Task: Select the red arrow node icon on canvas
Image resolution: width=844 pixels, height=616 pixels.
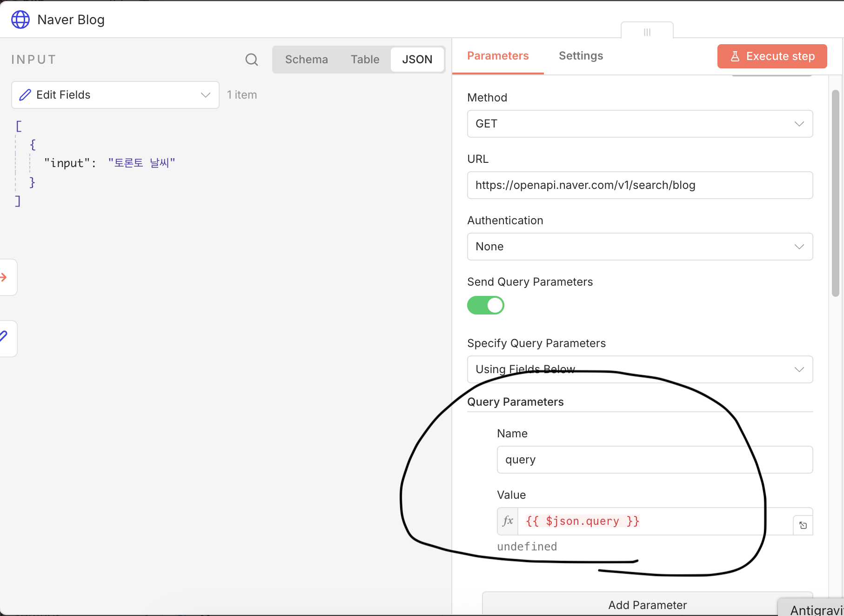Action: [5, 277]
